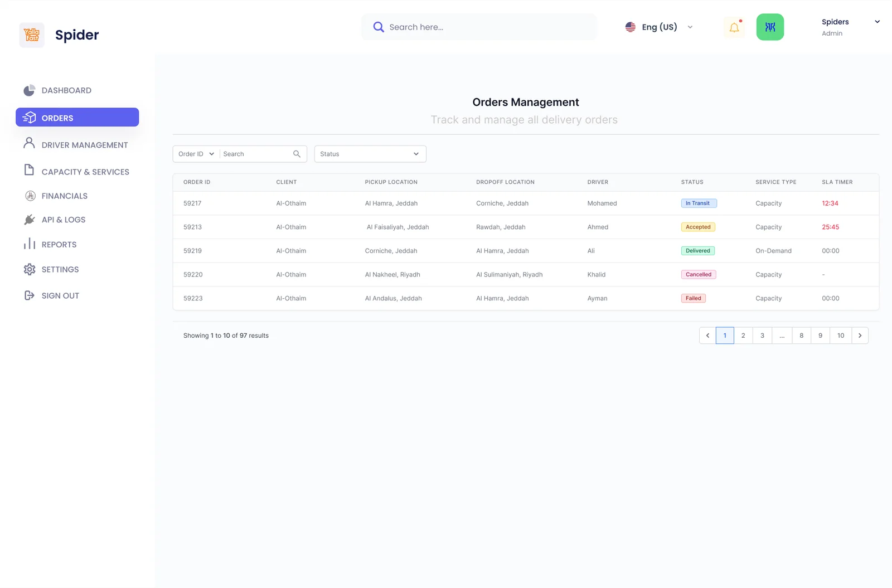
Task: Click the In Transit status badge
Action: (699, 203)
